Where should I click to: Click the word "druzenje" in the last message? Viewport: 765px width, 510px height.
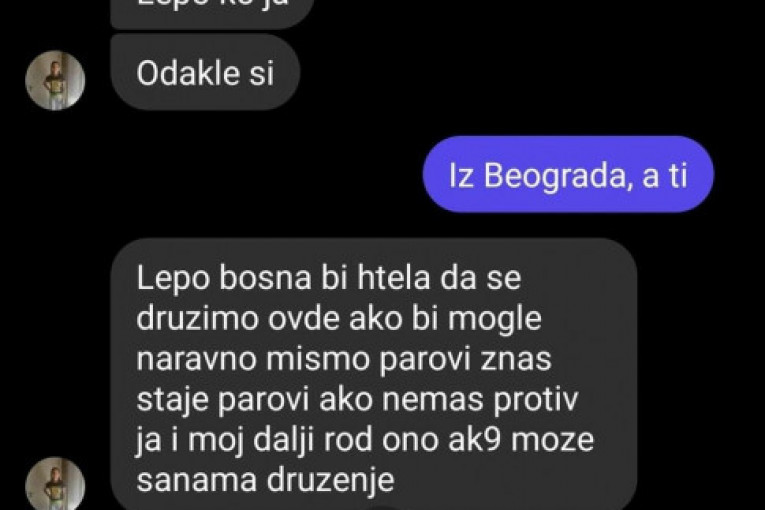(x=330, y=481)
